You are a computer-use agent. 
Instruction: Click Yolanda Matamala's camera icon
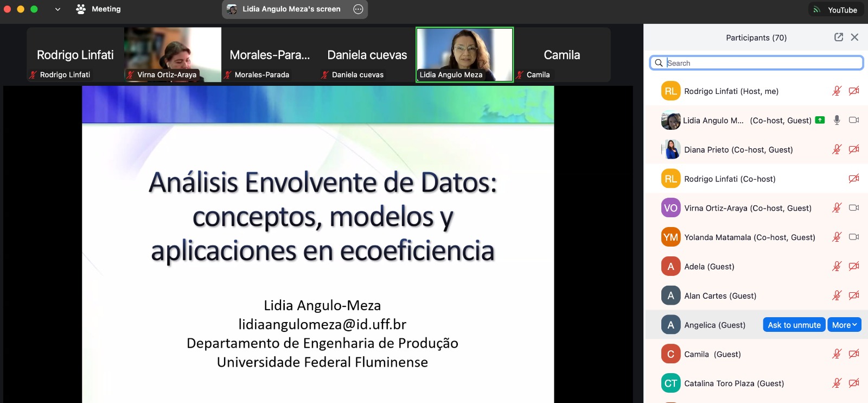854,237
